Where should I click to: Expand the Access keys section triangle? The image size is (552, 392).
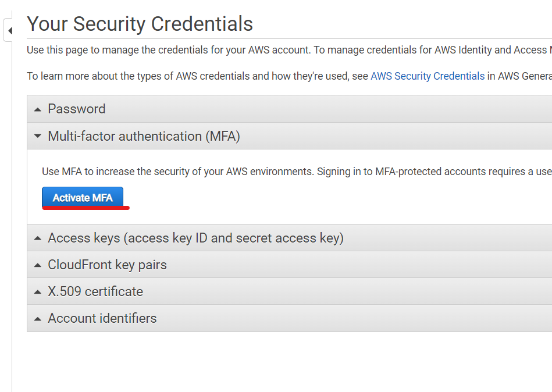[38, 238]
